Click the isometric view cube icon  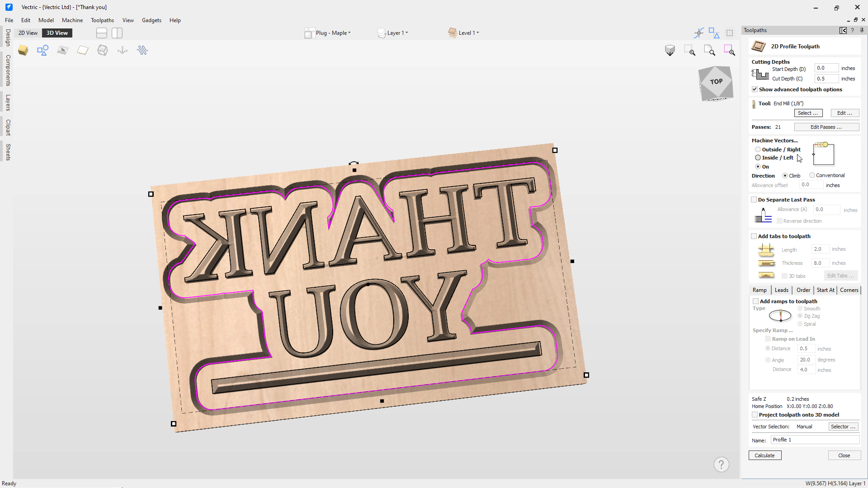point(670,50)
